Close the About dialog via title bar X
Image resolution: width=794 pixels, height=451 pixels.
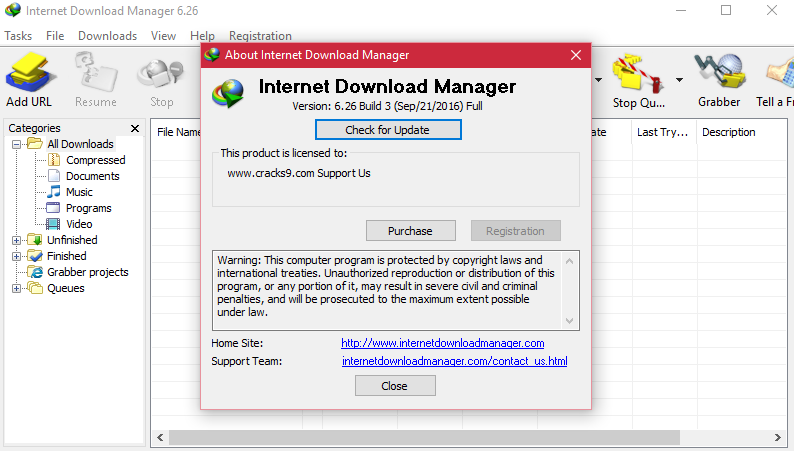coord(576,55)
